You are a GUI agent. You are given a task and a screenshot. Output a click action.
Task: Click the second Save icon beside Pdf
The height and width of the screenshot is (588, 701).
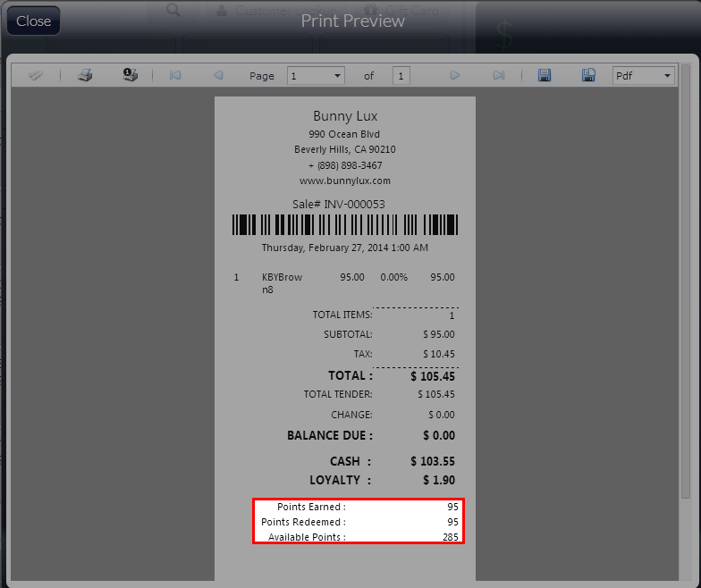coord(588,76)
